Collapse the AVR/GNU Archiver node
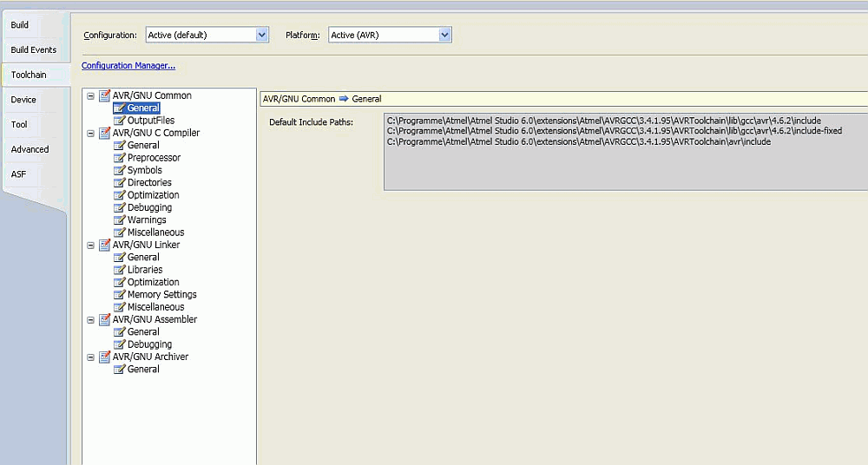The width and height of the screenshot is (868, 465). click(91, 357)
